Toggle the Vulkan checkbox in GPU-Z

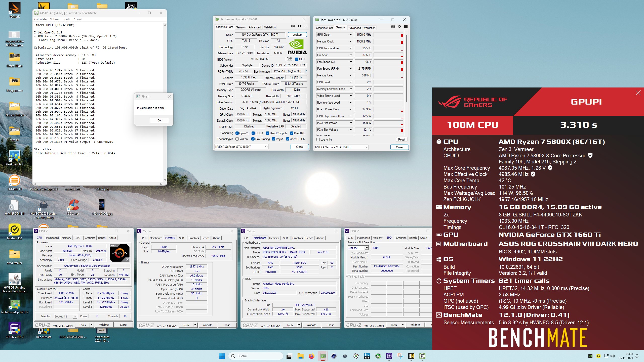point(237,139)
